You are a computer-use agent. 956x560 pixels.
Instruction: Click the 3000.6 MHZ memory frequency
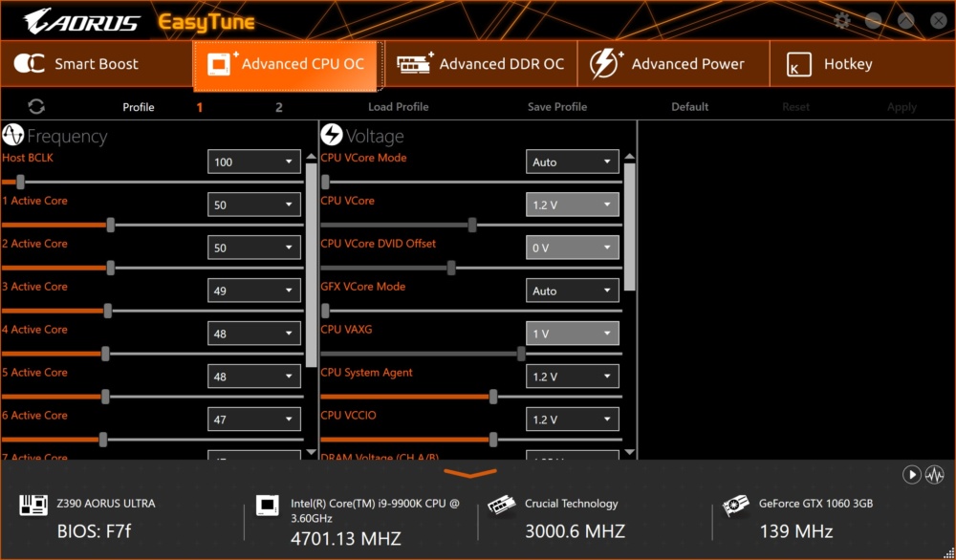[x=575, y=530]
